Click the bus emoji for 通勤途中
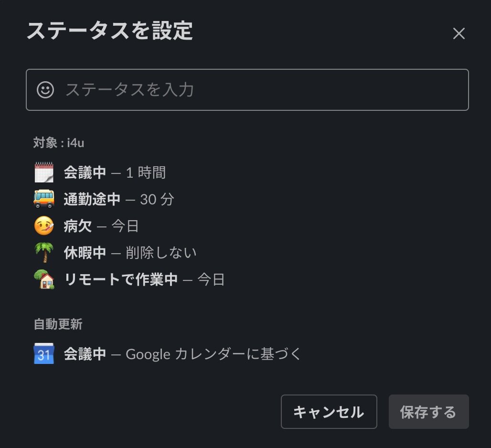This screenshot has width=491, height=448. pyautogui.click(x=44, y=199)
